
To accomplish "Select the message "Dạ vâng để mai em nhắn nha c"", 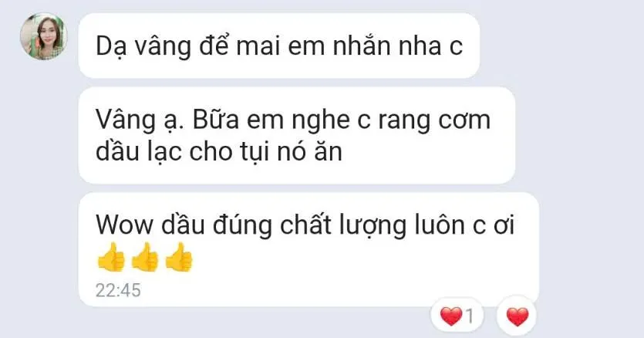I will pyautogui.click(x=279, y=46).
